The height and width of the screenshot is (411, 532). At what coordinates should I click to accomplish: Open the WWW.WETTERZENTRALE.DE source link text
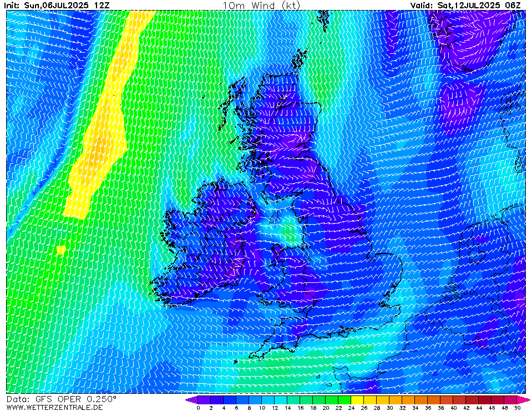coord(54,407)
